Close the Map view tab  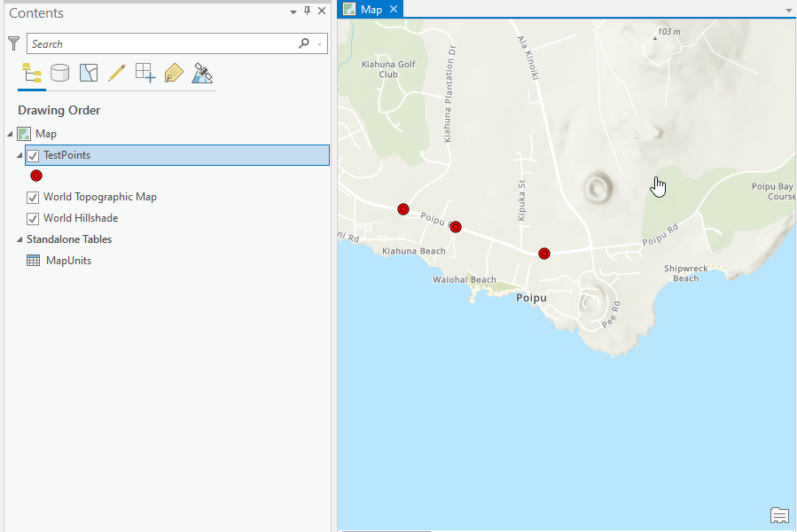tap(394, 9)
